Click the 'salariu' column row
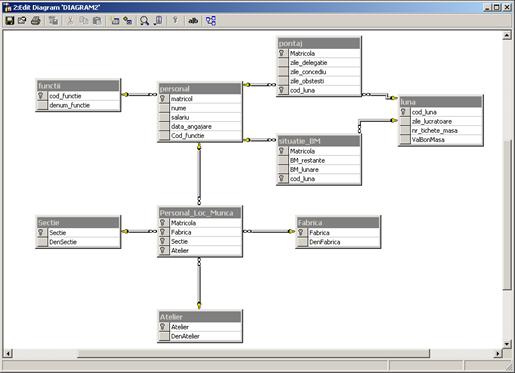Screen dimensions: 515x373 coord(200,117)
